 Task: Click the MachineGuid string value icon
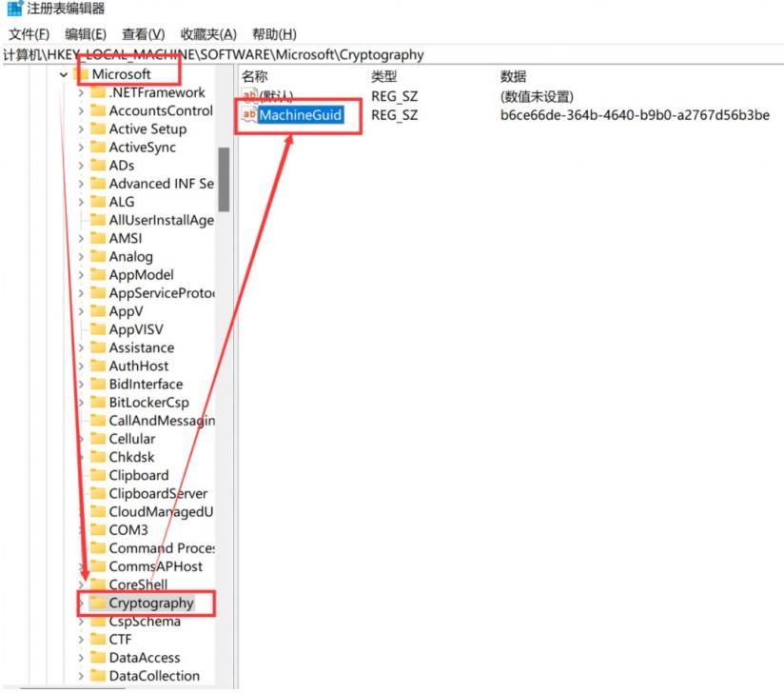coord(249,115)
